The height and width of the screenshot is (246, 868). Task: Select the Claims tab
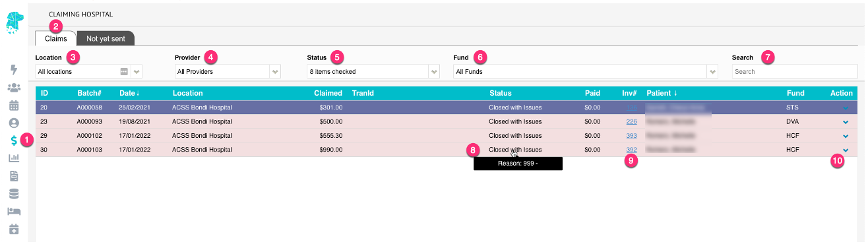56,38
